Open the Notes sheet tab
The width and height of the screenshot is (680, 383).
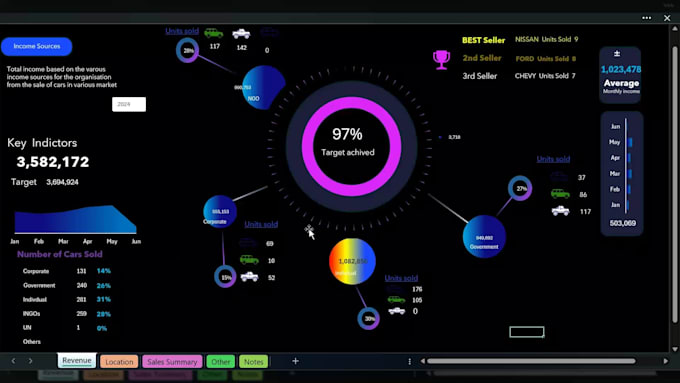(254, 361)
